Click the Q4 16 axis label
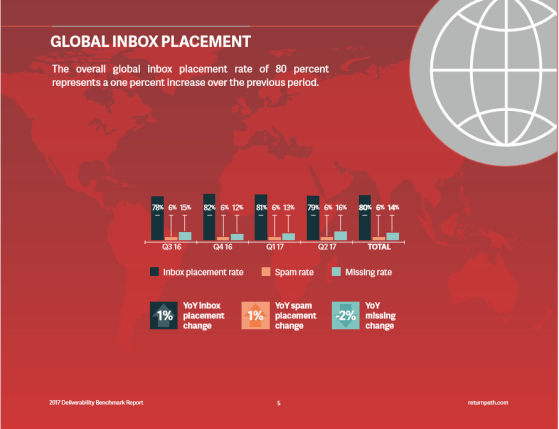This screenshot has width=559, height=429. pyautogui.click(x=223, y=247)
